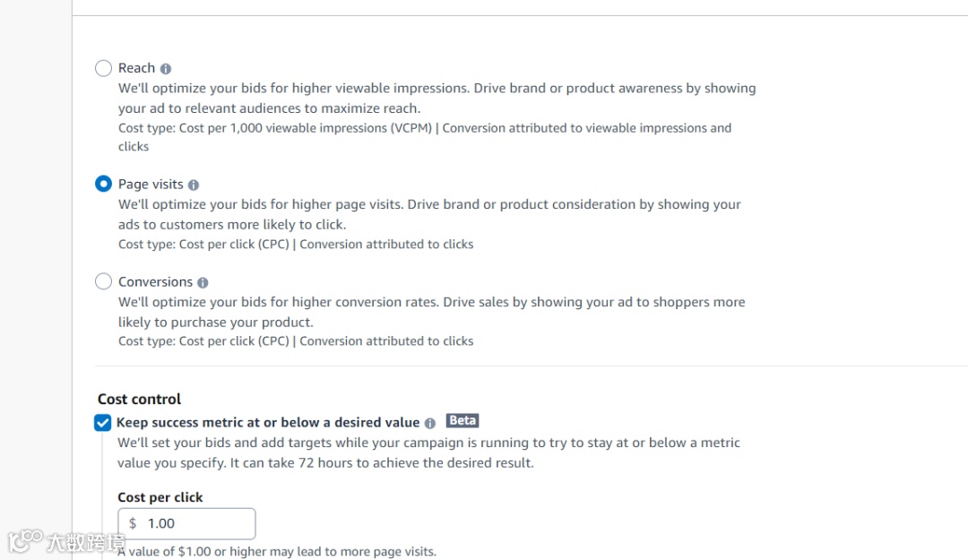Viewport: 968px width, 560px height.
Task: Open the Conversions info tooltip icon
Action: click(203, 282)
